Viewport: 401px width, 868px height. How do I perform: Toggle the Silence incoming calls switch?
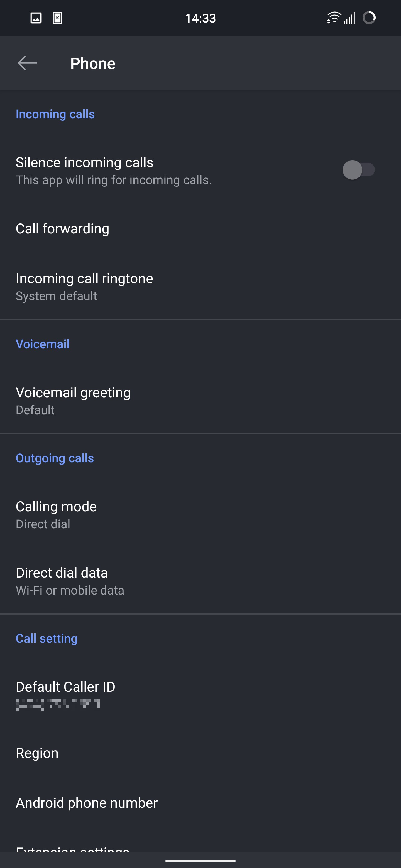358,170
